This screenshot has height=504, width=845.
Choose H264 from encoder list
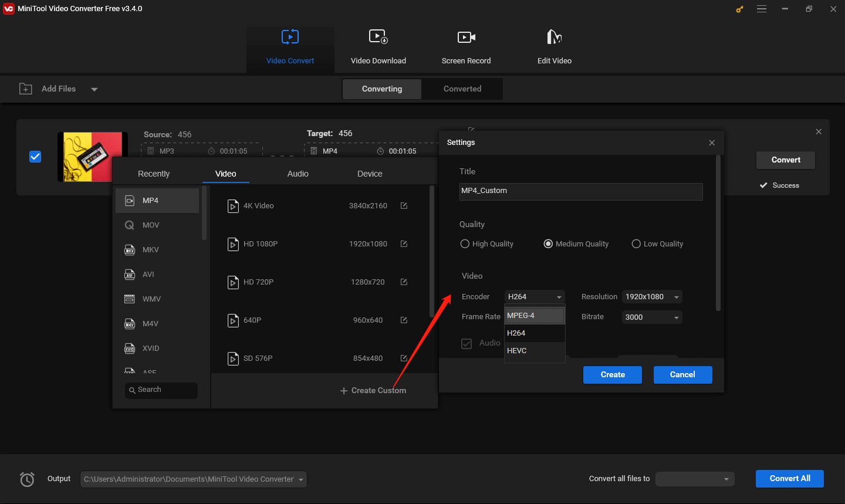[535, 333]
